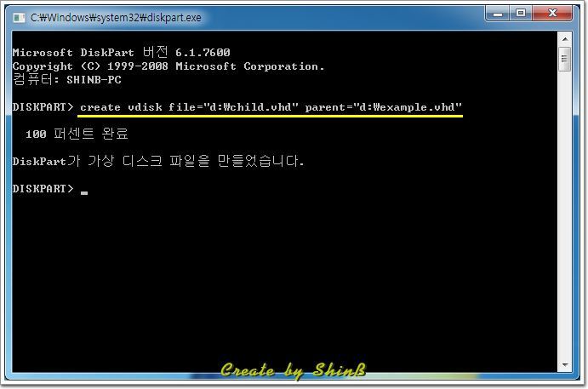
Task: Click the blinking cursor at DISKPART prompt
Action: click(84, 193)
